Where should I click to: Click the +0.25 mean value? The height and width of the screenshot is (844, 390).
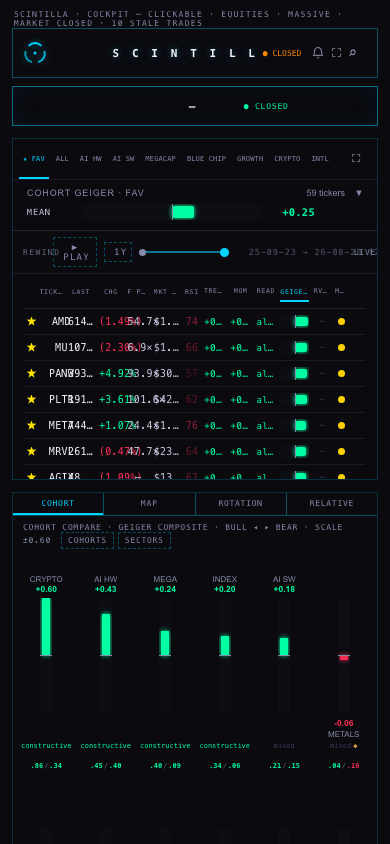coord(298,212)
